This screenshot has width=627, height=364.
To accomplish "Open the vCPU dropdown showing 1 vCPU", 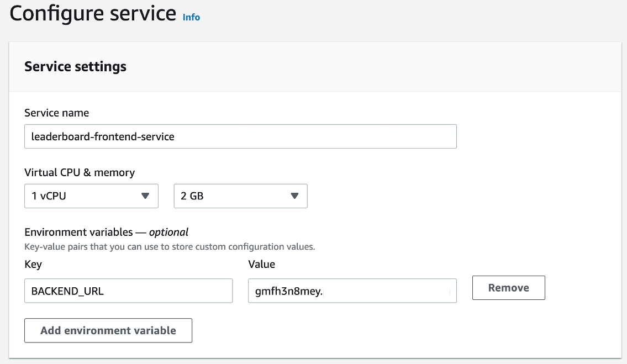I will [91, 196].
